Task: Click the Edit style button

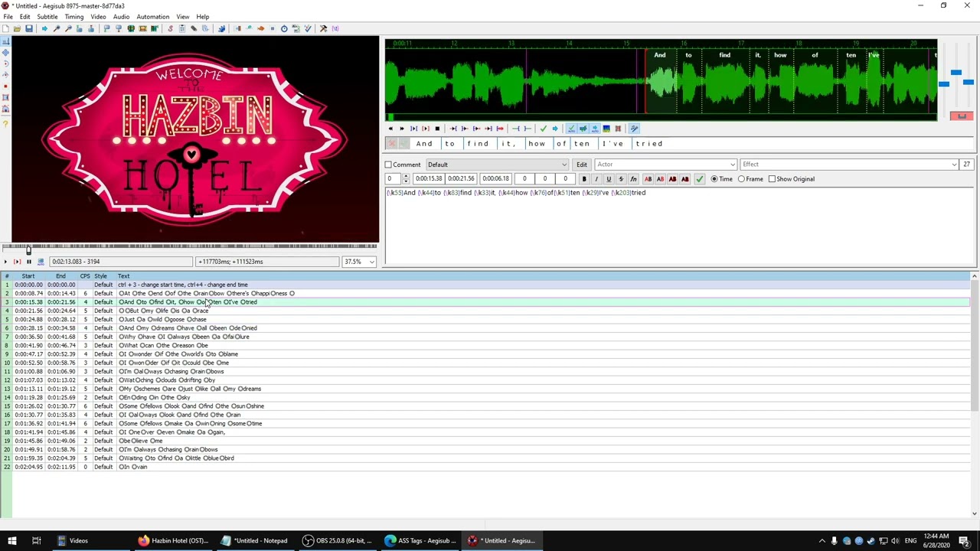Action: coord(582,165)
